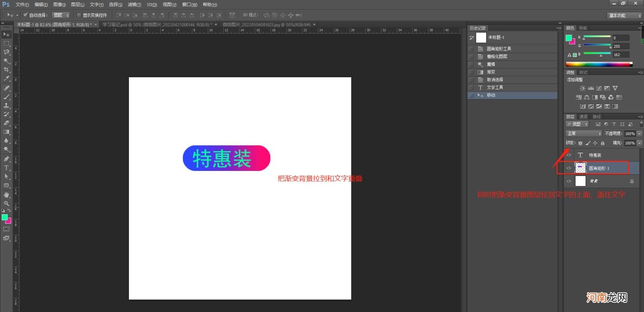Add a Brightness/Contrast adjustment
644x312 pixels.
pyautogui.click(x=582, y=88)
